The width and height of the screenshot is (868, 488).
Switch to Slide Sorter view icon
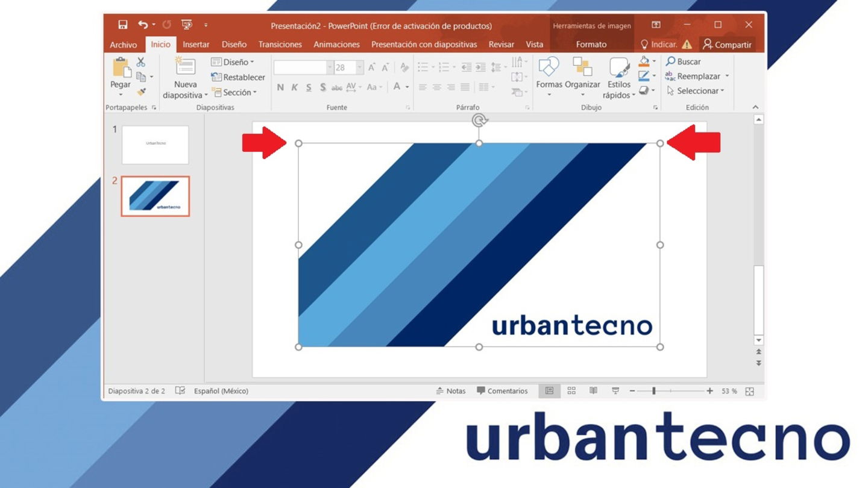pos(571,391)
